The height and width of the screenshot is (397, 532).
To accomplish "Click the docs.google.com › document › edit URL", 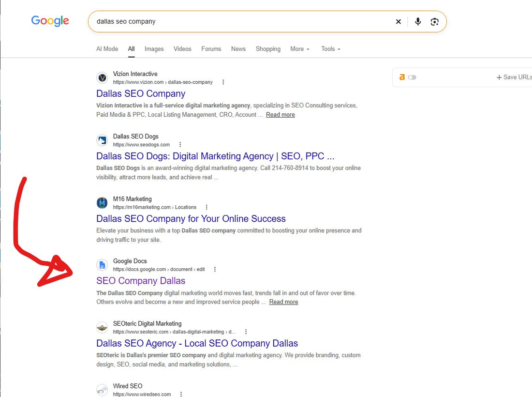I will (159, 269).
